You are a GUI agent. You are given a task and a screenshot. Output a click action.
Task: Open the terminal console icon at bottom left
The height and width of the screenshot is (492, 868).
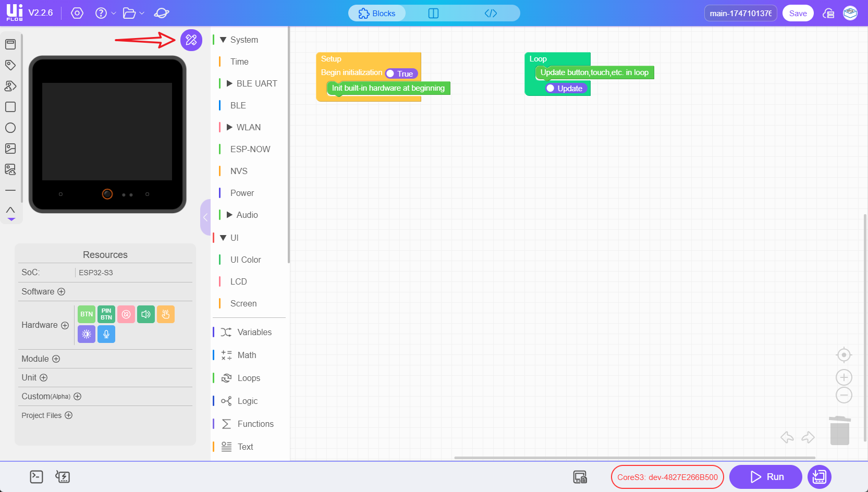click(x=36, y=476)
